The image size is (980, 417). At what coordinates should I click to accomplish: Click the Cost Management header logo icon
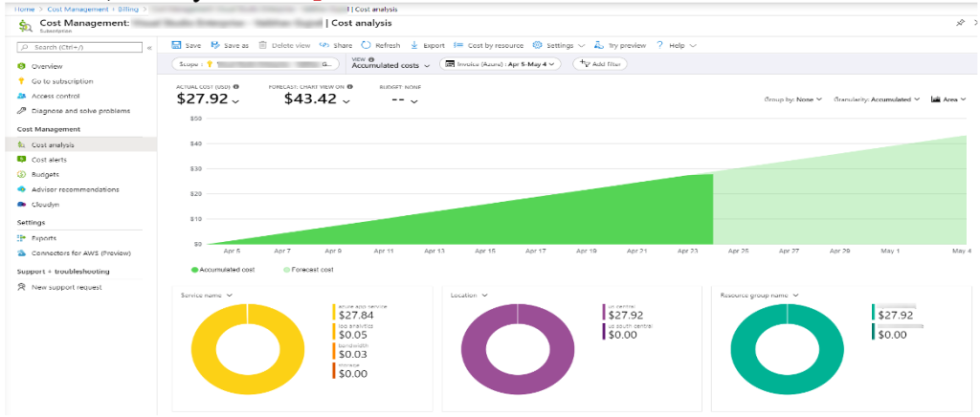pos(26,25)
